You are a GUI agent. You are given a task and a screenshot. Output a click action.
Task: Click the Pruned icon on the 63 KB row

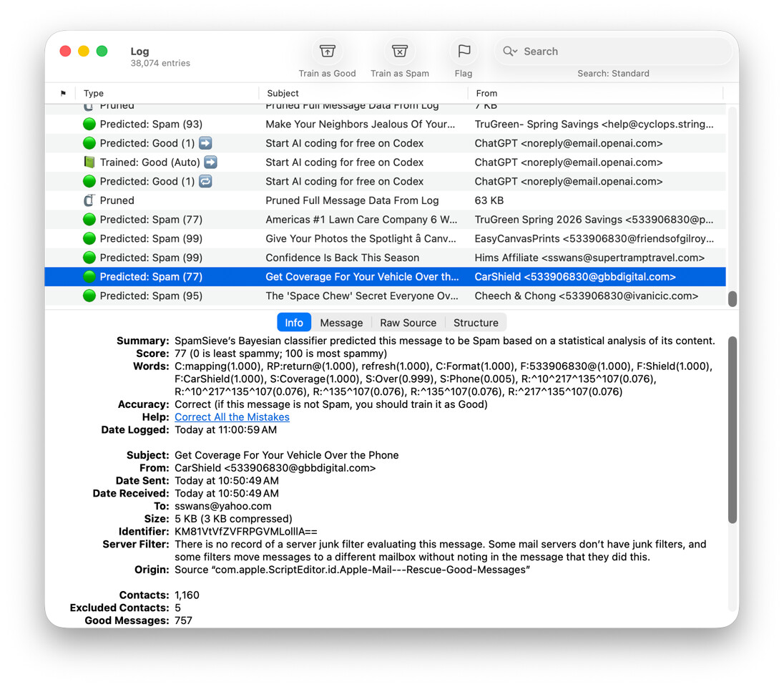[89, 201]
